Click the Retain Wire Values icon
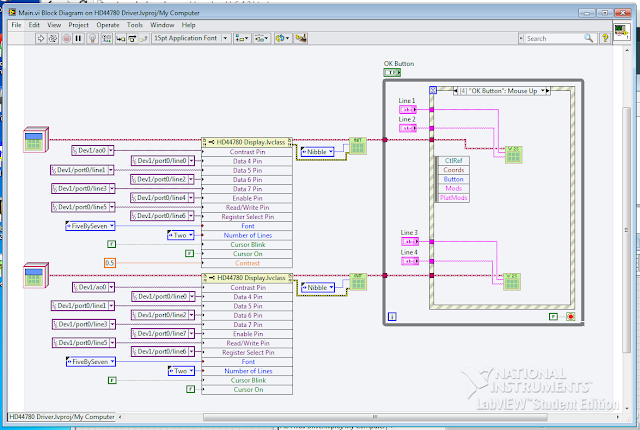This screenshot has width=640, height=430. click(x=106, y=38)
